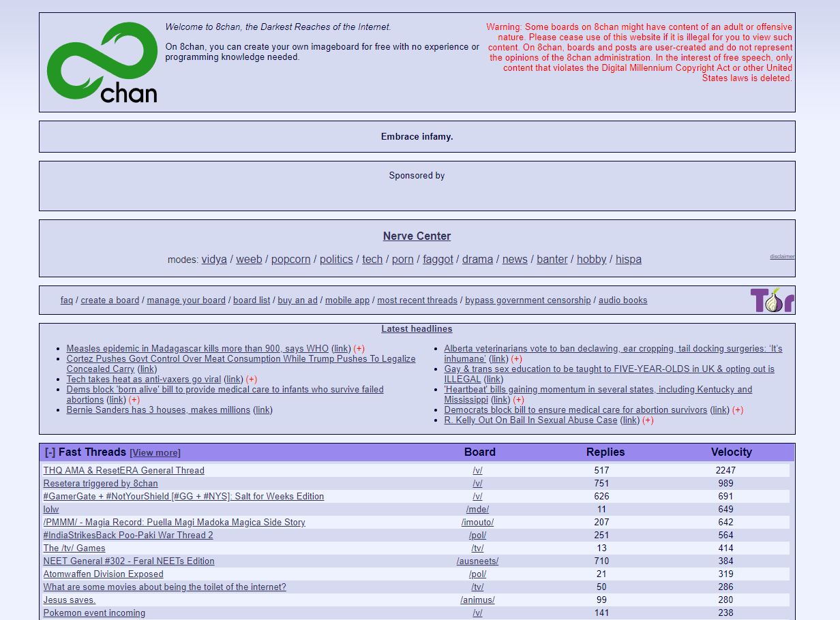This screenshot has height=620, width=840.
Task: Open the View more fast threads link
Action: pos(155,452)
